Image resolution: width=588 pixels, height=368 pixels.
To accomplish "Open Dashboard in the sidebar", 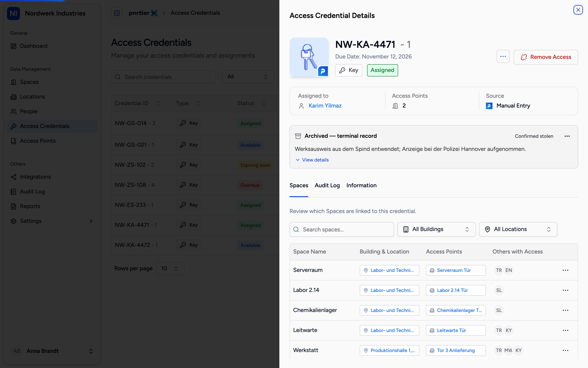I will pyautogui.click(x=52, y=46).
